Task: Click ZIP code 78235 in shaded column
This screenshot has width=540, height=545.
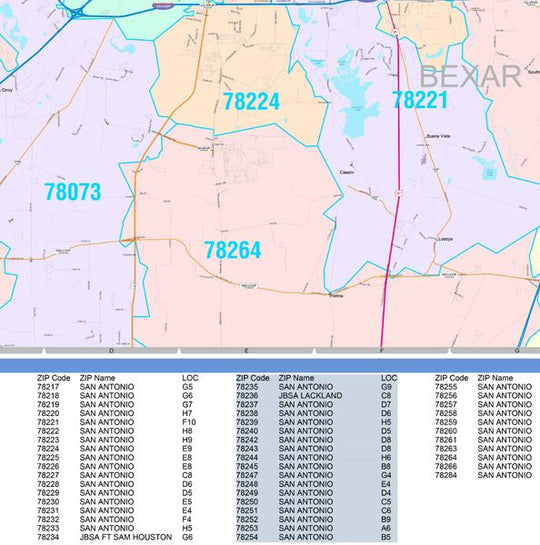Action: (x=247, y=387)
